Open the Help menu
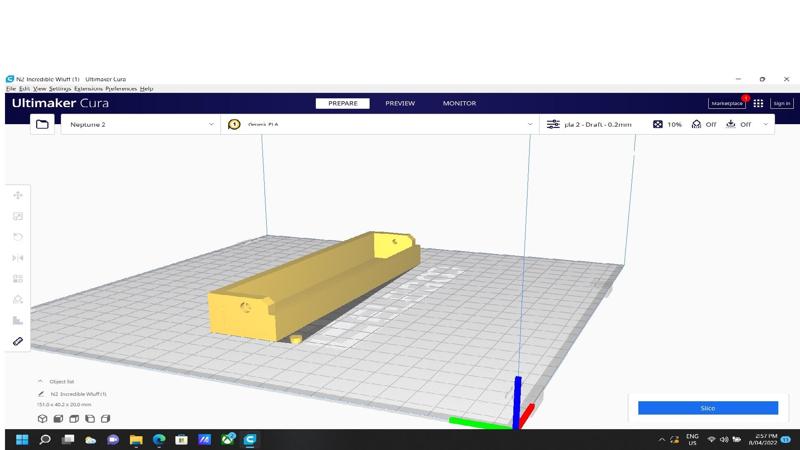 [x=146, y=89]
